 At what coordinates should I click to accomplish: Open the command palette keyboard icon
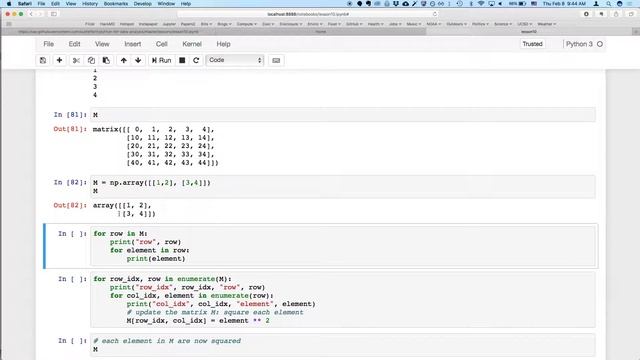point(276,60)
